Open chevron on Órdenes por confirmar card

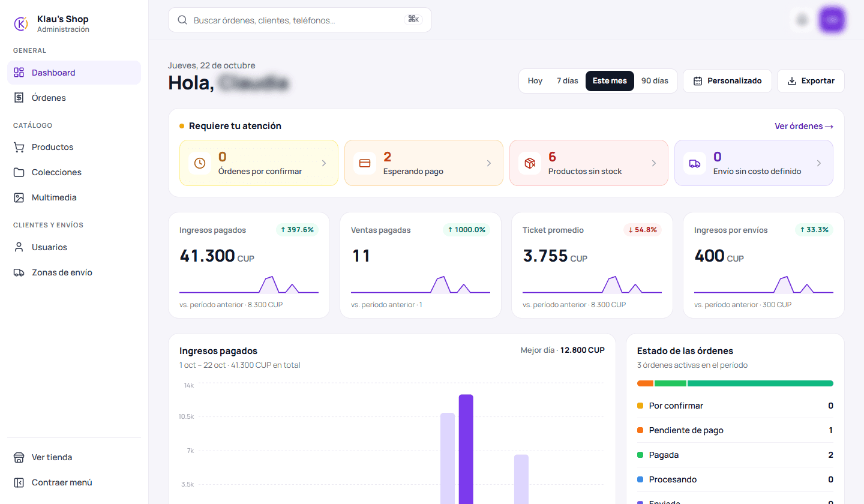tap(324, 163)
